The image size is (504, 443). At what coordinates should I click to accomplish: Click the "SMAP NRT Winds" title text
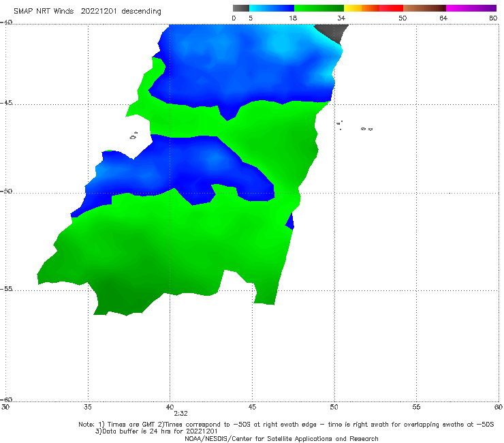44,11
